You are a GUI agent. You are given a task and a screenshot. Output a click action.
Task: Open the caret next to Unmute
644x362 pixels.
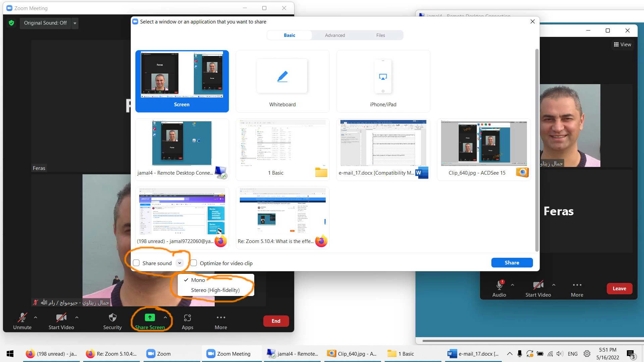click(36, 317)
